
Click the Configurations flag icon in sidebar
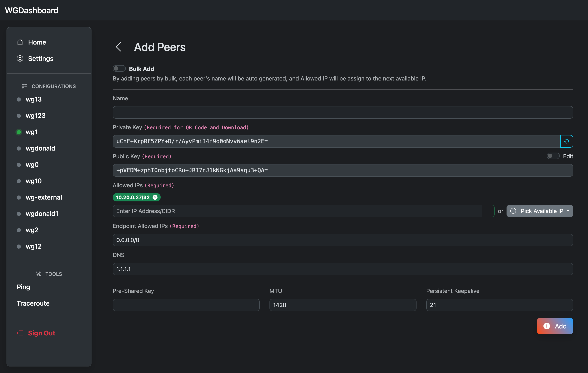[x=24, y=86]
